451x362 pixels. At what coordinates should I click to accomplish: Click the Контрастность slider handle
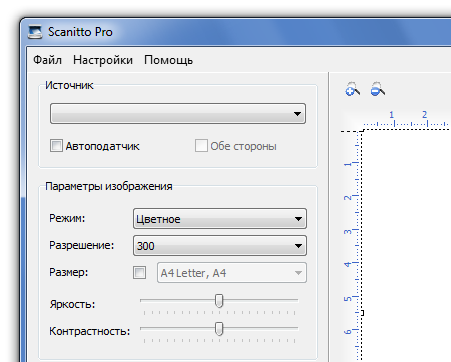point(219,329)
